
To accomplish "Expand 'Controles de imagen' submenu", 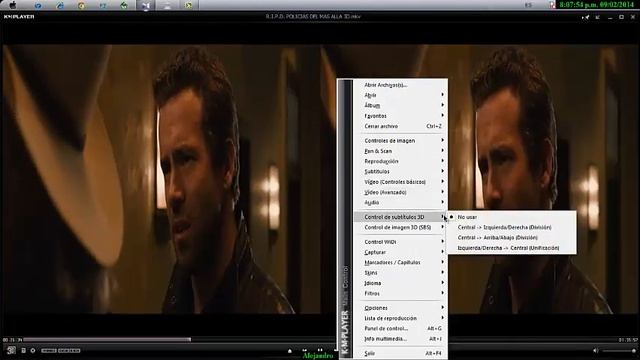I will [400, 140].
